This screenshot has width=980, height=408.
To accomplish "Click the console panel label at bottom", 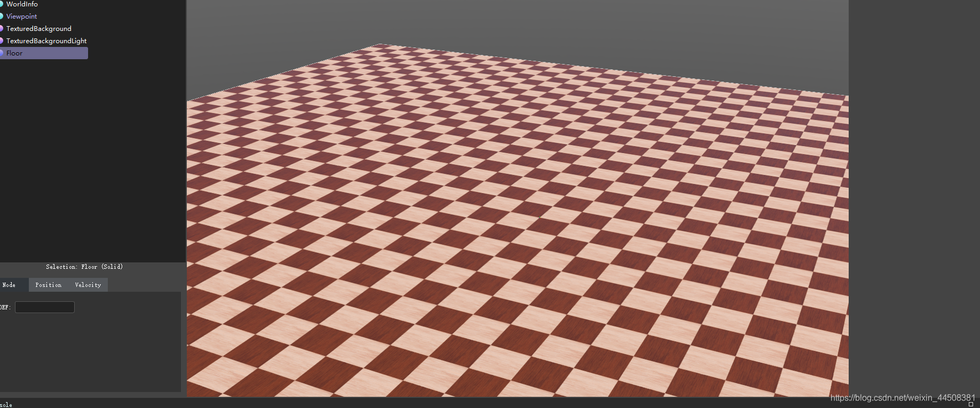I will tap(6, 405).
